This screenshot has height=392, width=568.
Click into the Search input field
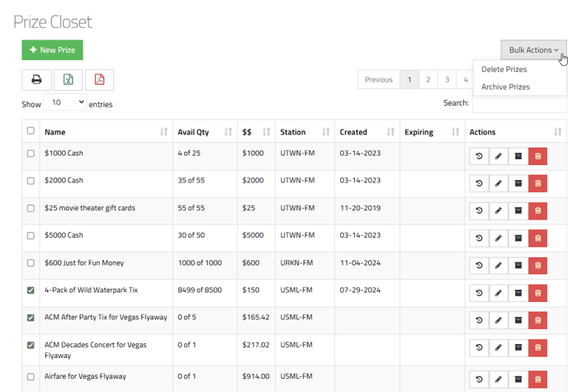click(x=518, y=103)
